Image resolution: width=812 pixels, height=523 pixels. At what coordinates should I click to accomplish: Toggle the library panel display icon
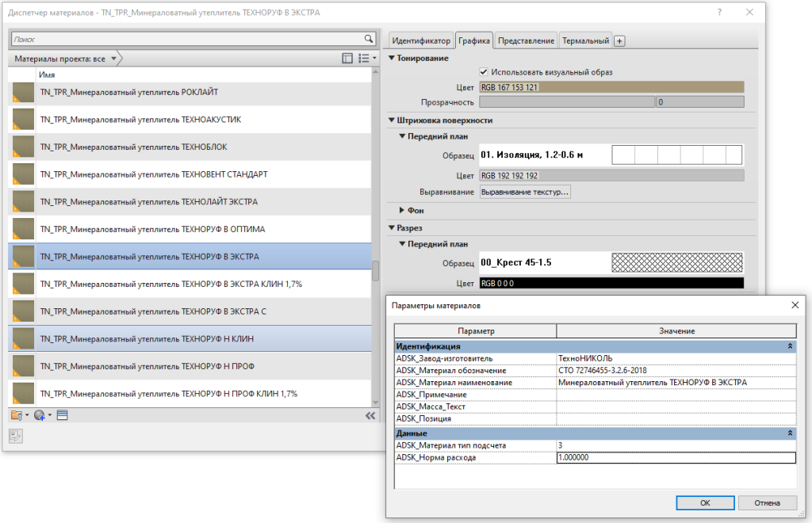(x=347, y=58)
